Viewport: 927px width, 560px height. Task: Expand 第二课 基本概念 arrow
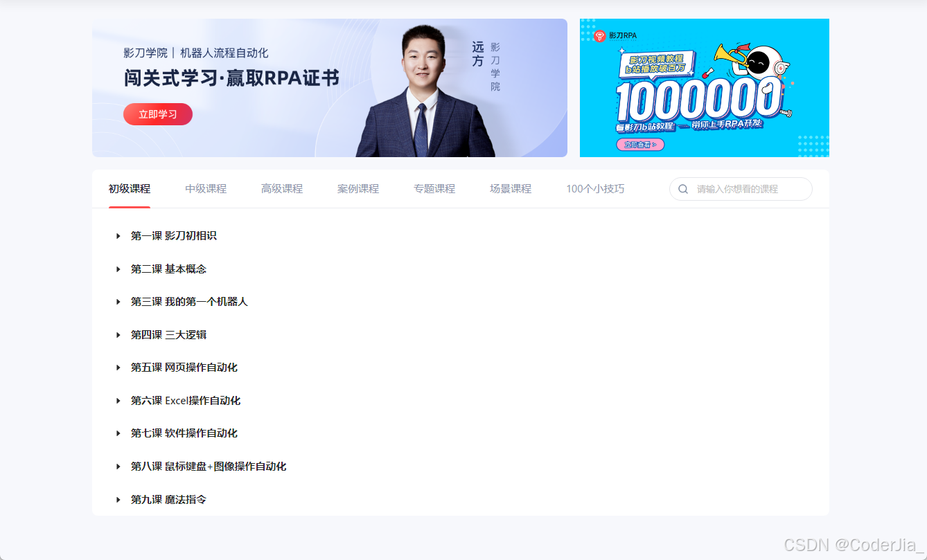[x=118, y=269]
